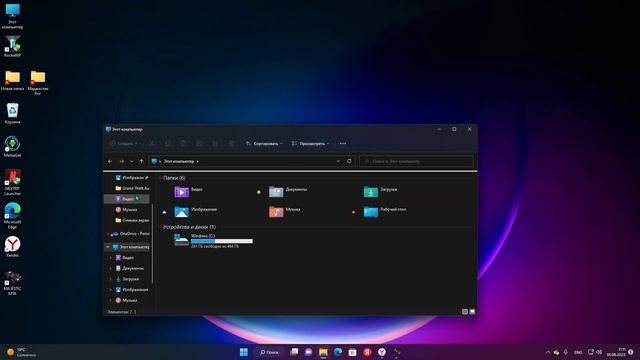Refresh the Explorer view

coord(349,161)
